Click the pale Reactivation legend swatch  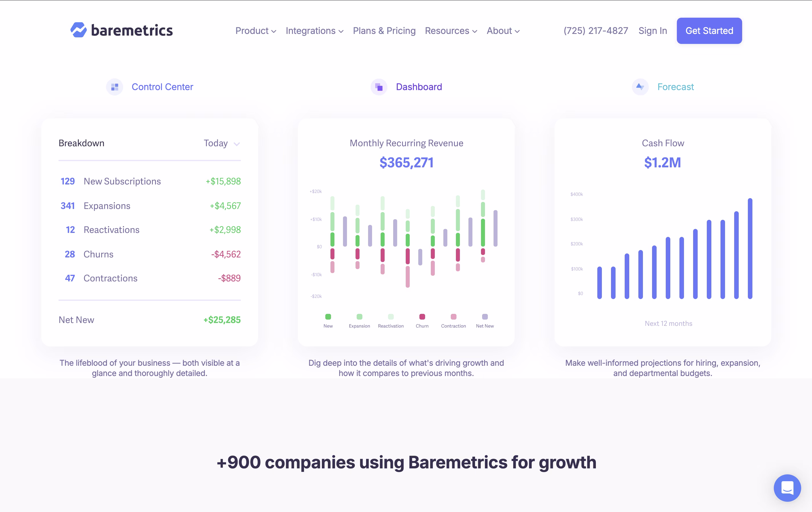[391, 316]
